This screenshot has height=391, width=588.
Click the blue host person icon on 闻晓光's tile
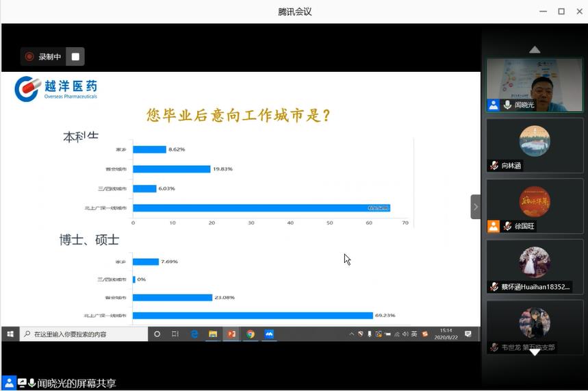494,105
